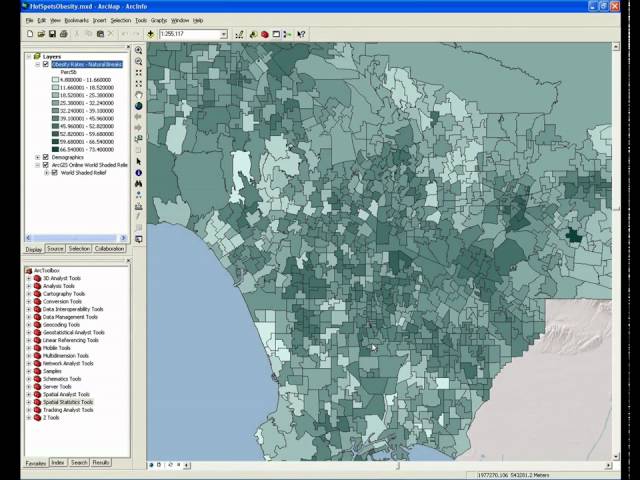Select the Pan hand tool
Viewport: 640px width, 480px height.
click(x=139, y=95)
